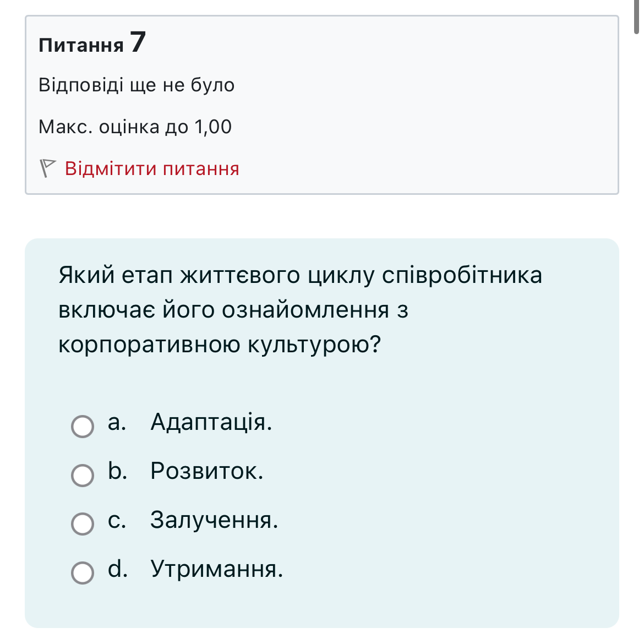644x644 pixels.
Task: Click the flag icon beside Відмітити питання
Action: (48, 168)
